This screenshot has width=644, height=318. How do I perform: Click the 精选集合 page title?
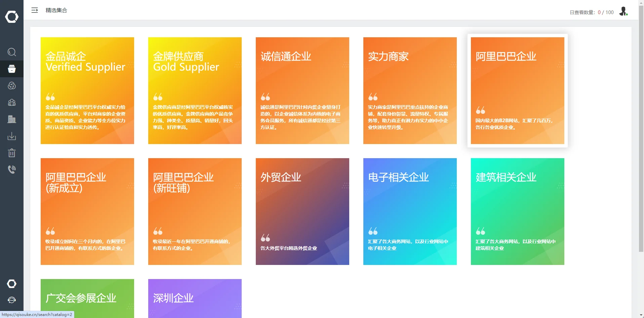pyautogui.click(x=56, y=10)
